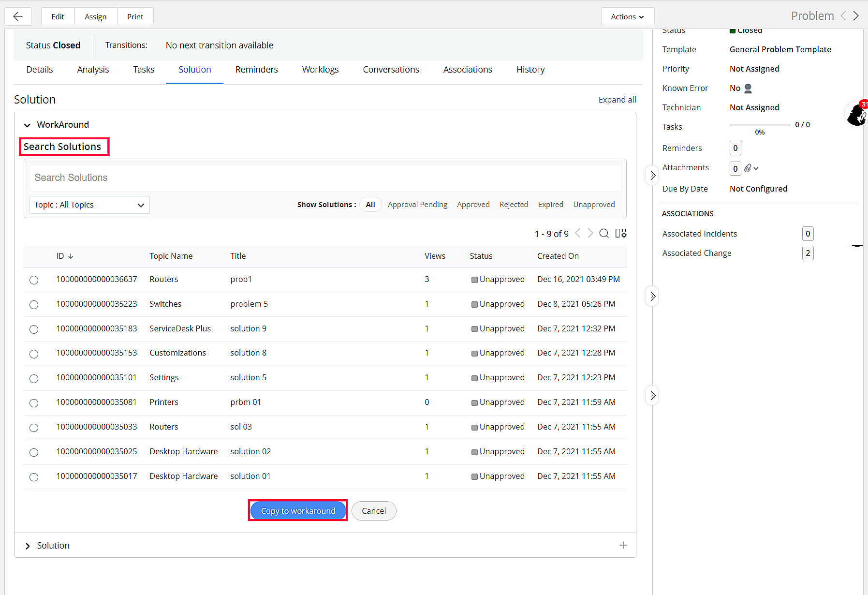Viewport: 868px width, 595px height.
Task: Click the Expand all link
Action: (617, 100)
